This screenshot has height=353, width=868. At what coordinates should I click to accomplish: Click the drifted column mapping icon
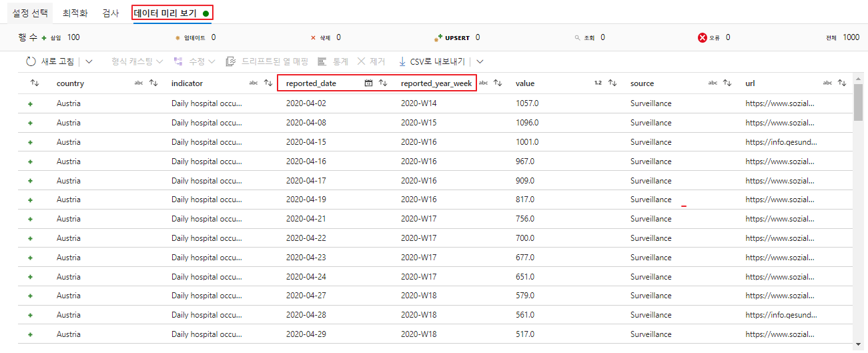(x=231, y=61)
